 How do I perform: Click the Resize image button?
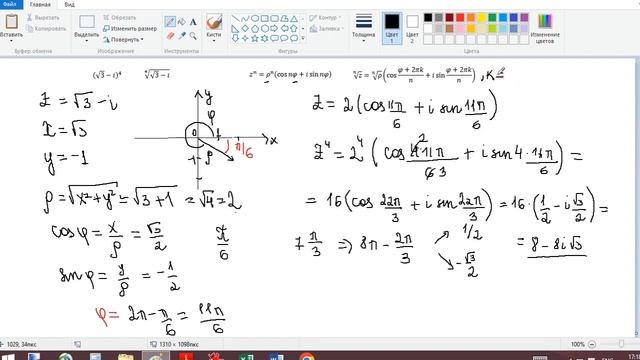pyautogui.click(x=130, y=29)
